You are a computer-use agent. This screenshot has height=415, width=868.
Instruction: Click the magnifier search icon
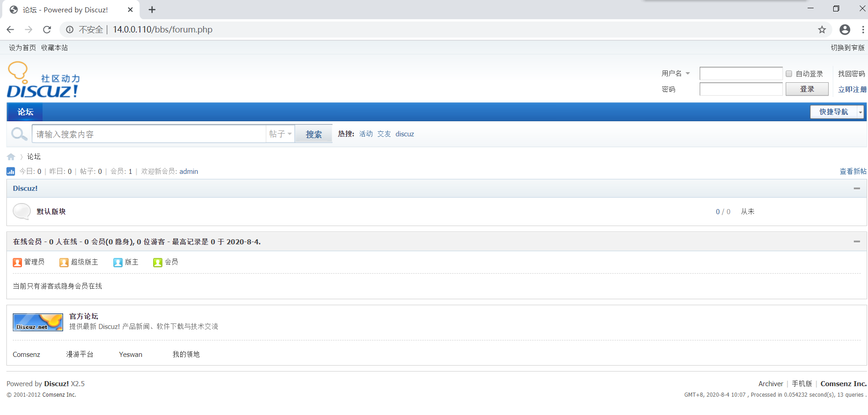click(19, 134)
